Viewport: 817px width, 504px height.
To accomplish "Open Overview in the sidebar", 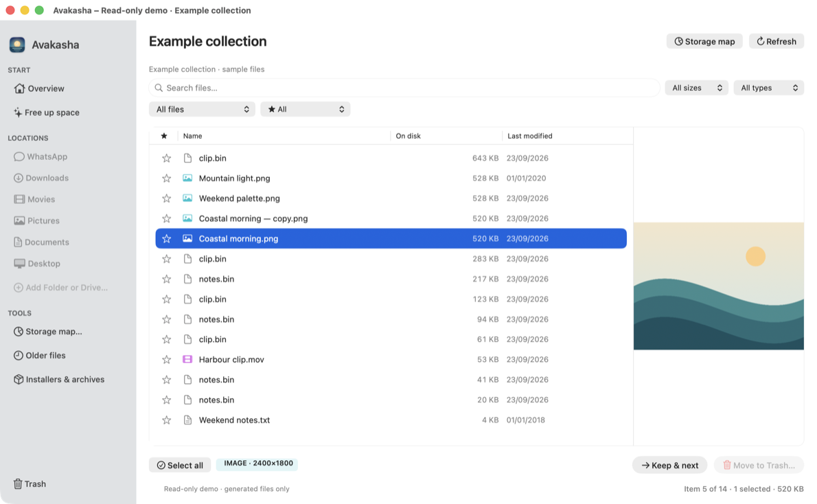I will (x=39, y=88).
